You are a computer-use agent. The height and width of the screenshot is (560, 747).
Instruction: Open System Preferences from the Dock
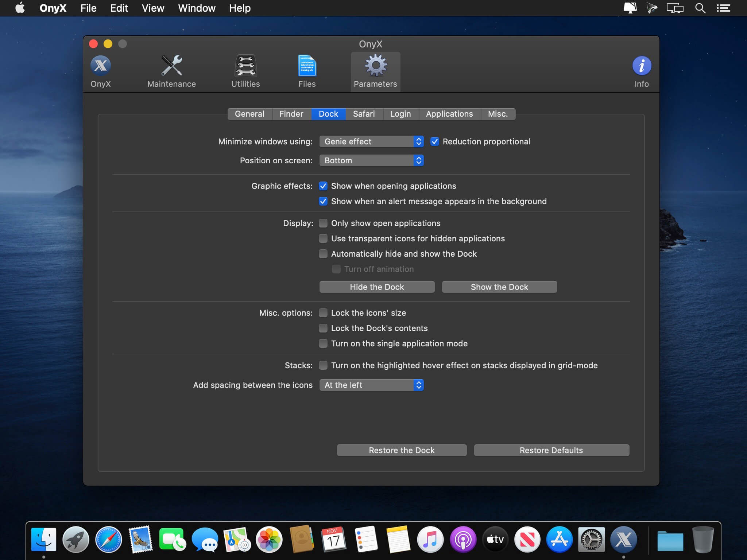coord(592,539)
